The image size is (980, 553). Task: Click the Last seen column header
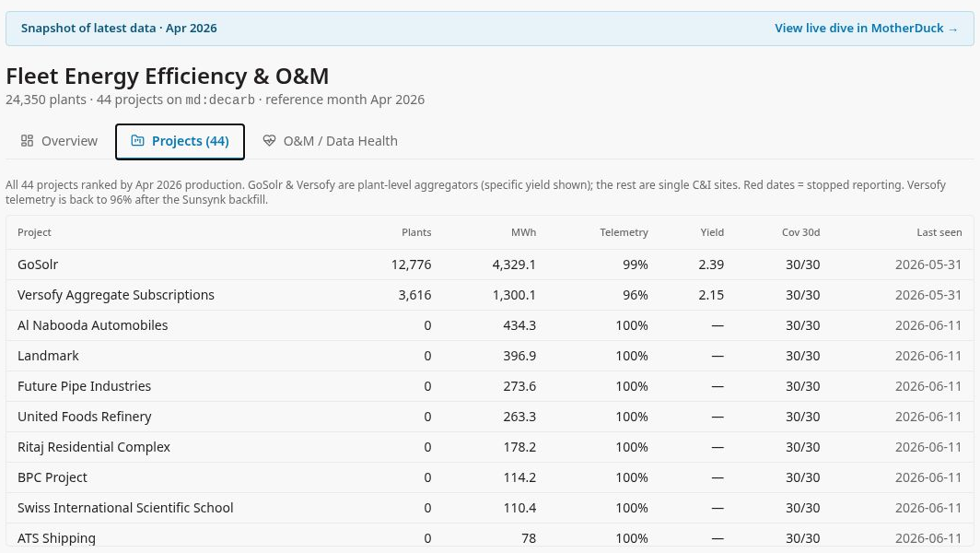[x=939, y=232]
